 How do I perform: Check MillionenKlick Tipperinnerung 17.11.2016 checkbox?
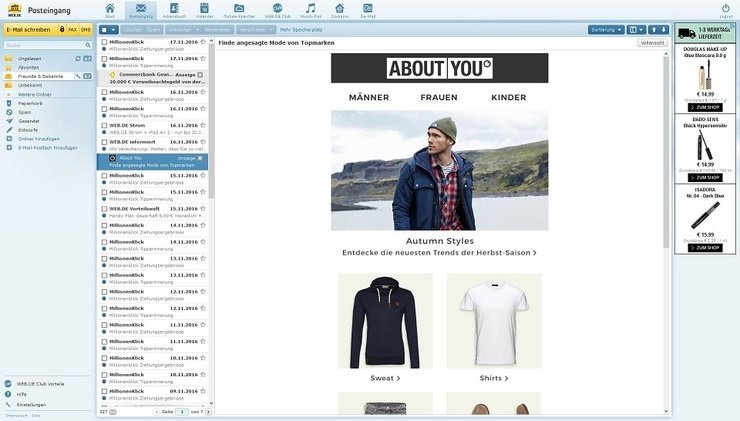click(104, 59)
